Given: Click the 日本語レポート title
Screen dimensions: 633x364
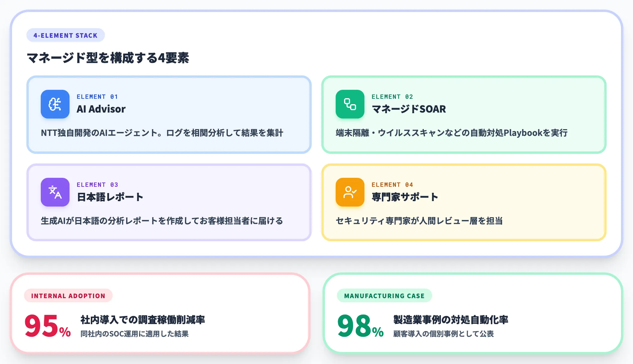Looking at the screenshot, I should (x=110, y=197).
